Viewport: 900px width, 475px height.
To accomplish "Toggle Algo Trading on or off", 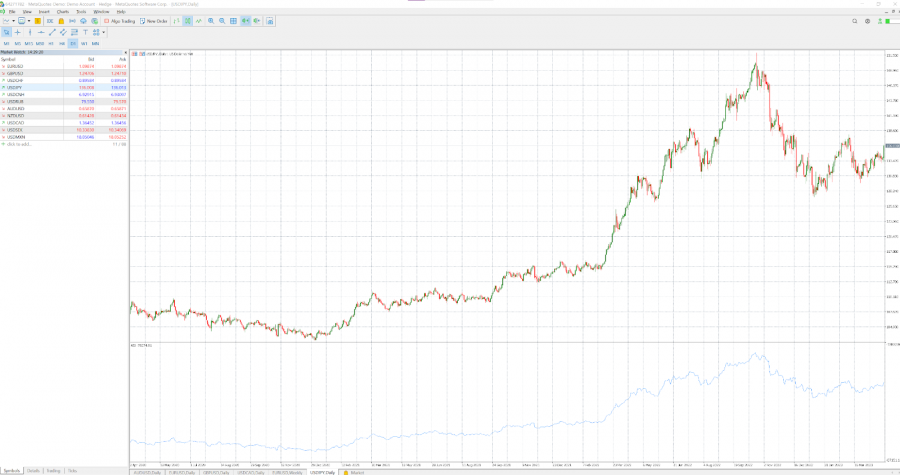I will pyautogui.click(x=119, y=21).
